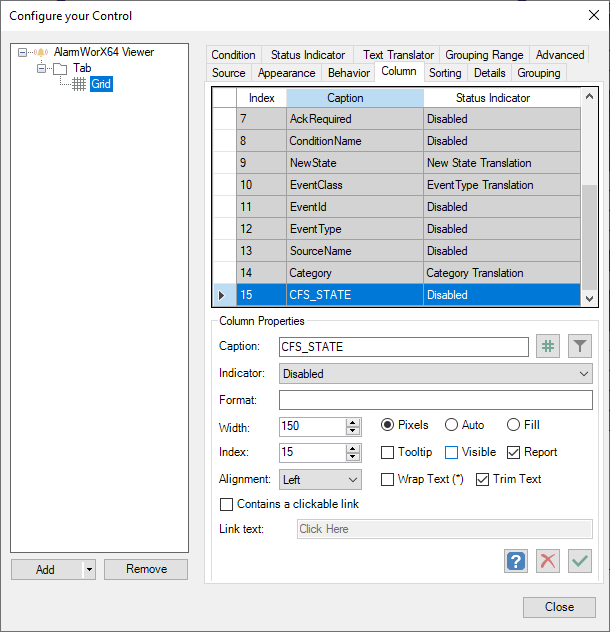Click the Tab folder icon in tree
This screenshot has width=610, height=632.
pos(59,68)
